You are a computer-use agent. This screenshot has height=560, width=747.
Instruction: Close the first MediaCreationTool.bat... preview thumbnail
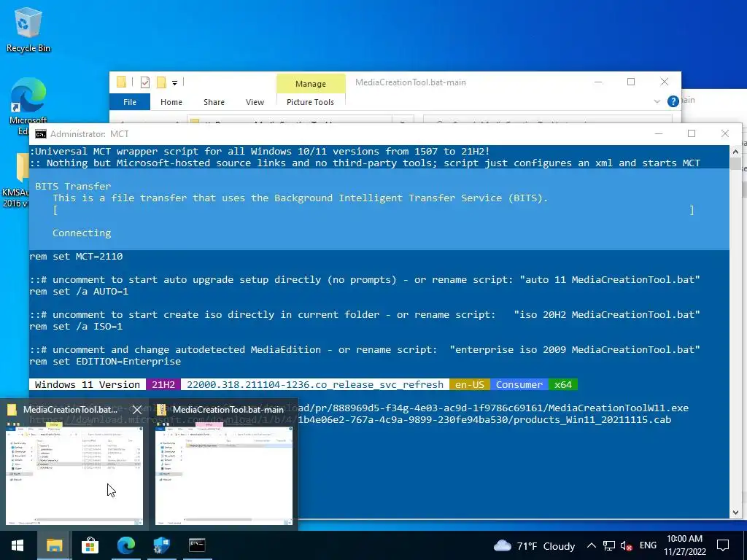point(137,410)
